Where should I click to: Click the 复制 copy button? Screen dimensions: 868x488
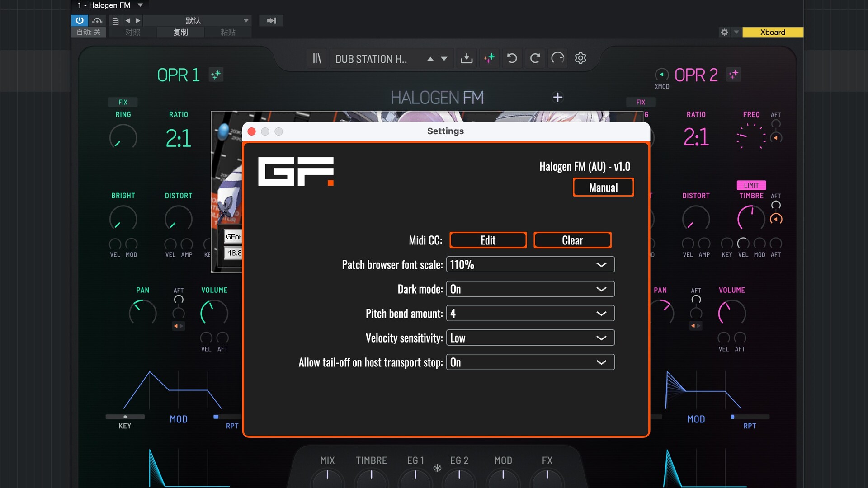[180, 32]
